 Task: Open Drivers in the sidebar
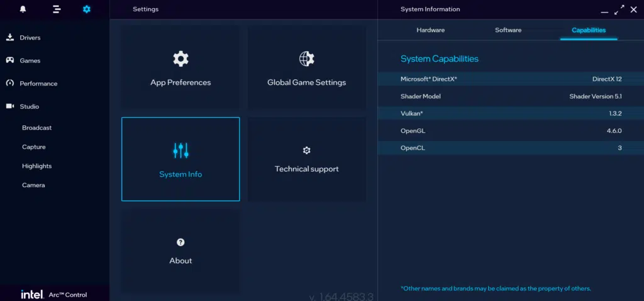tap(30, 37)
